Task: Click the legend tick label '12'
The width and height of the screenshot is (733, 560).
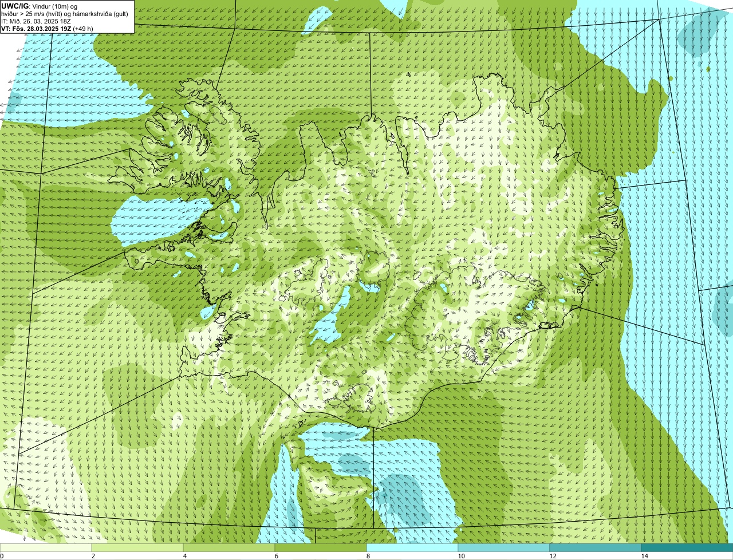Action: 553,555
